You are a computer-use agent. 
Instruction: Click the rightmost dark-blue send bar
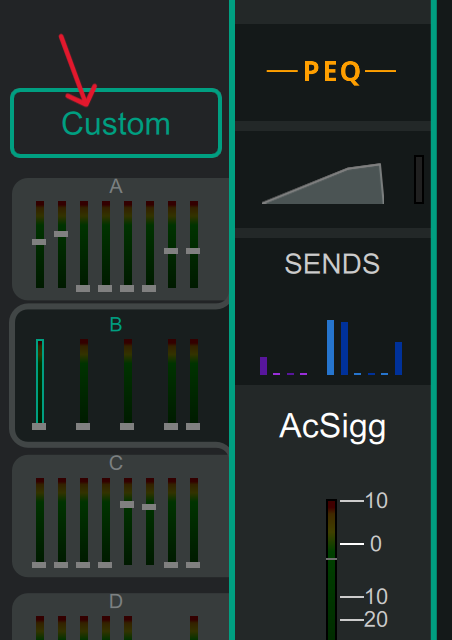(x=399, y=358)
